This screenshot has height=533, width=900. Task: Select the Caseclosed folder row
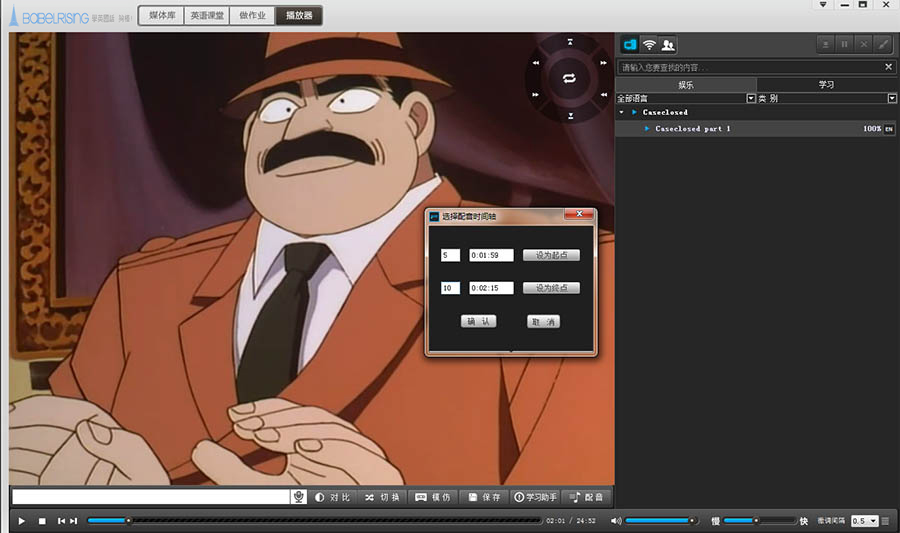coord(756,112)
